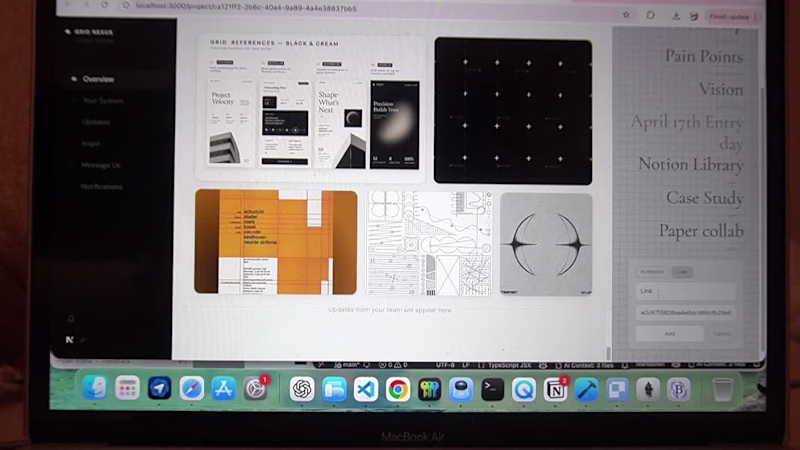Open the colorful keys app in dock

(429, 389)
